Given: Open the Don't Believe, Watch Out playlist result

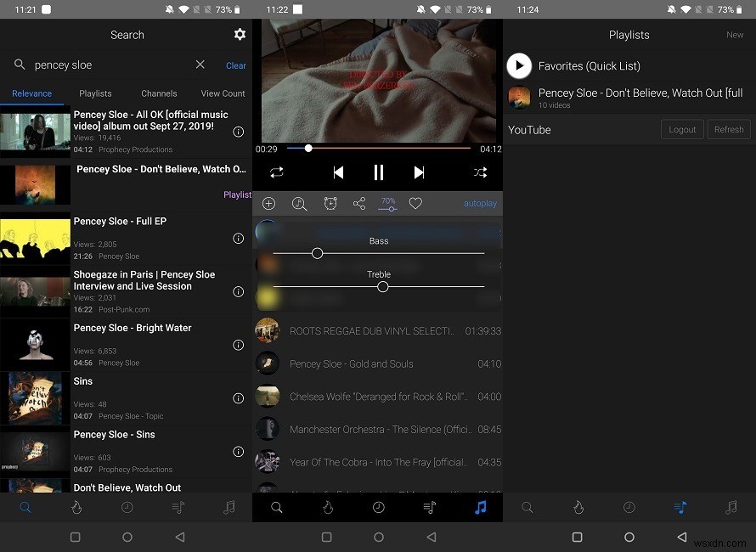Looking at the screenshot, I should (126, 185).
